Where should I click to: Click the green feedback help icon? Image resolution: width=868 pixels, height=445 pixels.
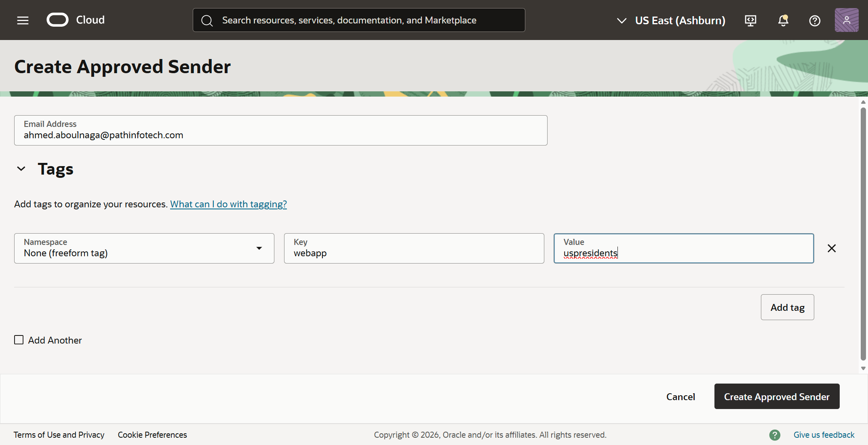tap(775, 435)
